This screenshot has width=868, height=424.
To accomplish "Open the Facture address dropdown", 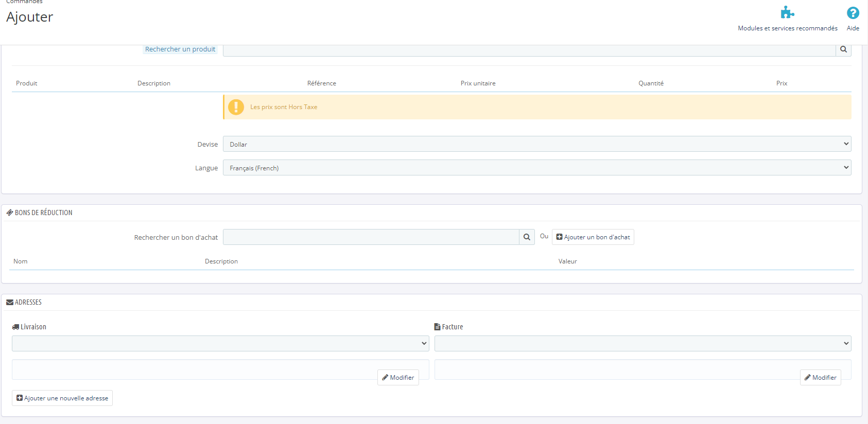I will (x=643, y=343).
